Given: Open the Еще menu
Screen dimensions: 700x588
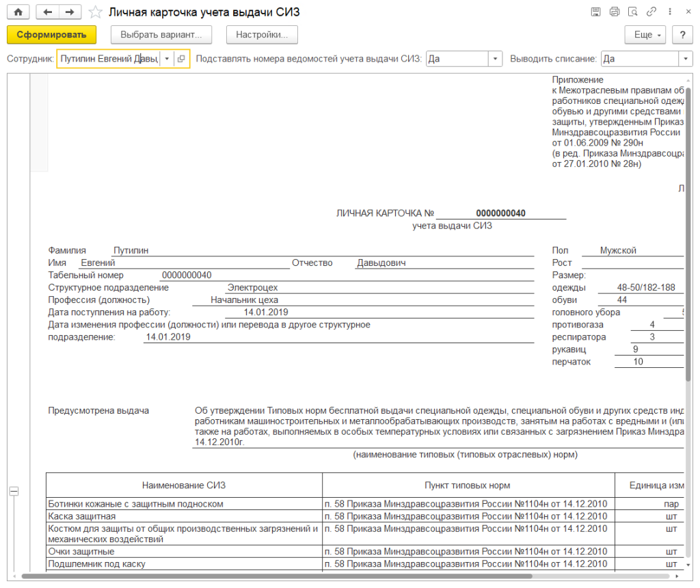Looking at the screenshot, I should 645,35.
